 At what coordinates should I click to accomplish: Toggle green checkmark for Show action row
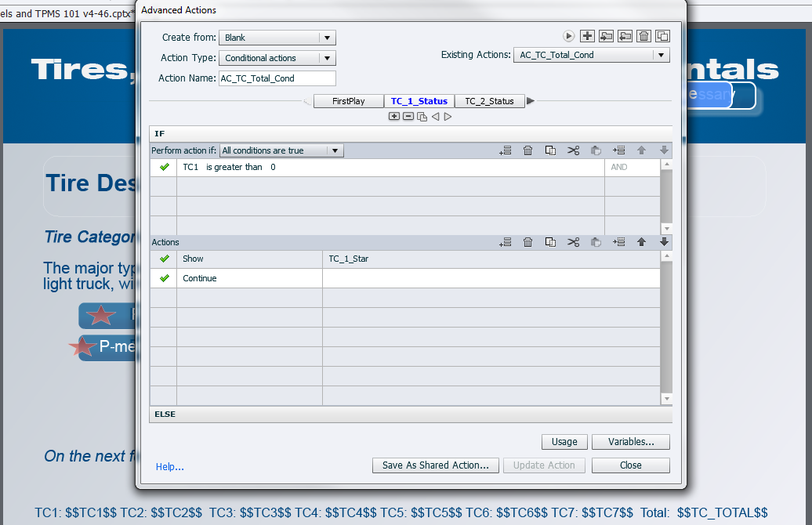pos(164,259)
